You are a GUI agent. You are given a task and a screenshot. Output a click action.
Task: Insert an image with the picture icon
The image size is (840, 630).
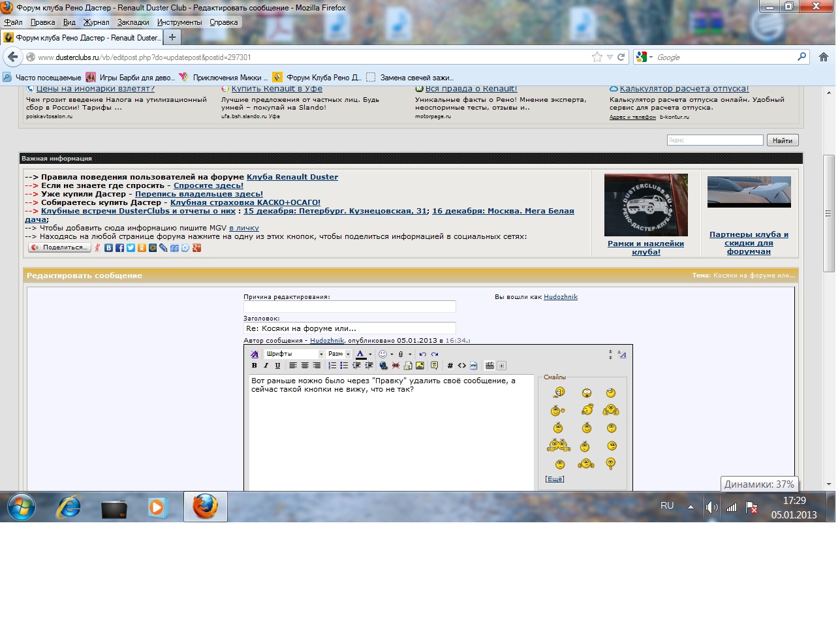420,366
